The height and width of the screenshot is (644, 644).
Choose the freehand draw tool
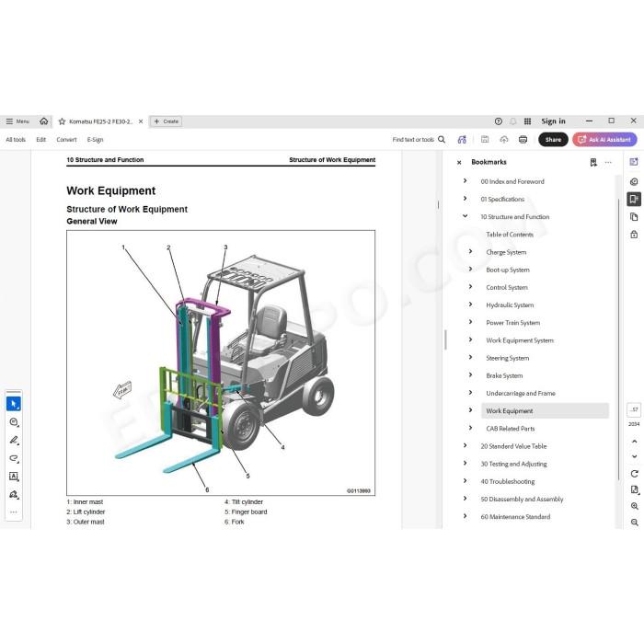point(14,458)
